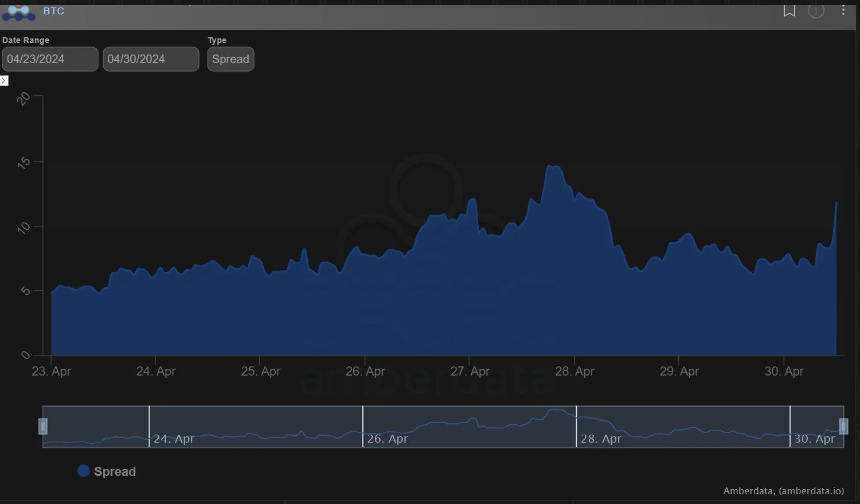860x504 pixels.
Task: Click the navigator at 30. Apr
Action: pos(814,439)
